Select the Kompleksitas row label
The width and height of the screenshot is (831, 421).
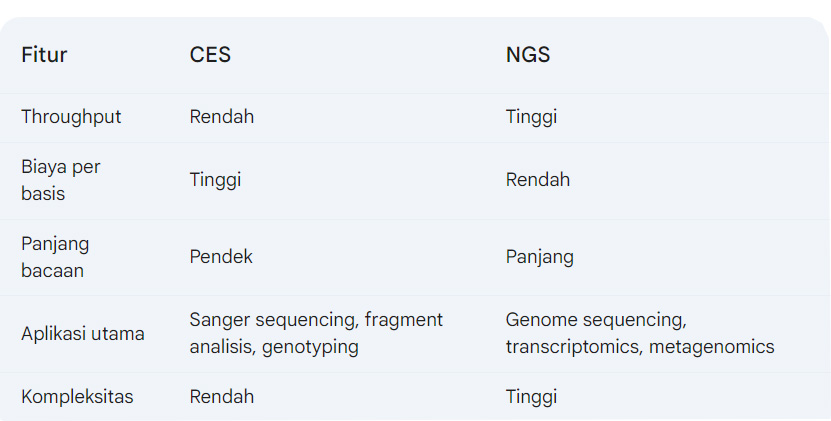pos(77,397)
